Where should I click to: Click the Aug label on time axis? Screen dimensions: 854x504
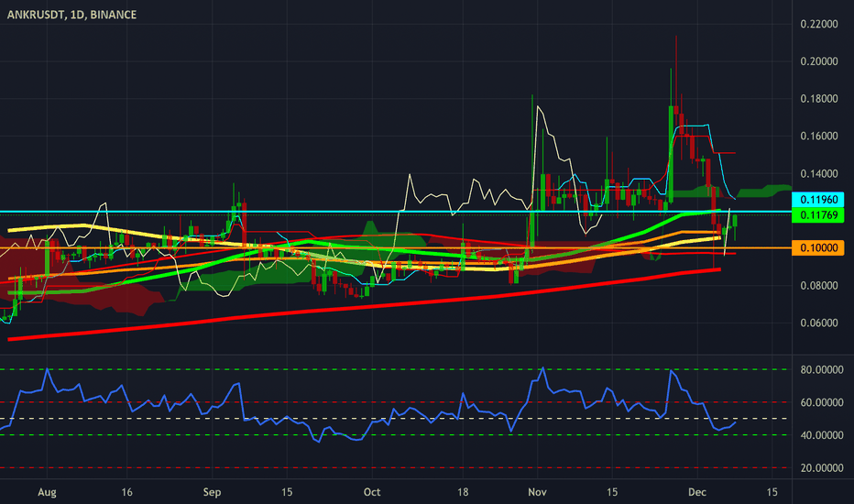tap(47, 493)
